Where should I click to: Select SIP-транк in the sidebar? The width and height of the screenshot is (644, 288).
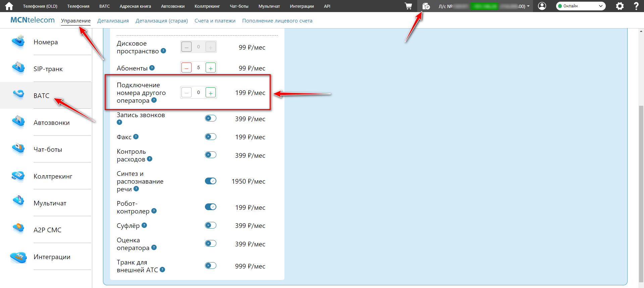click(x=48, y=69)
